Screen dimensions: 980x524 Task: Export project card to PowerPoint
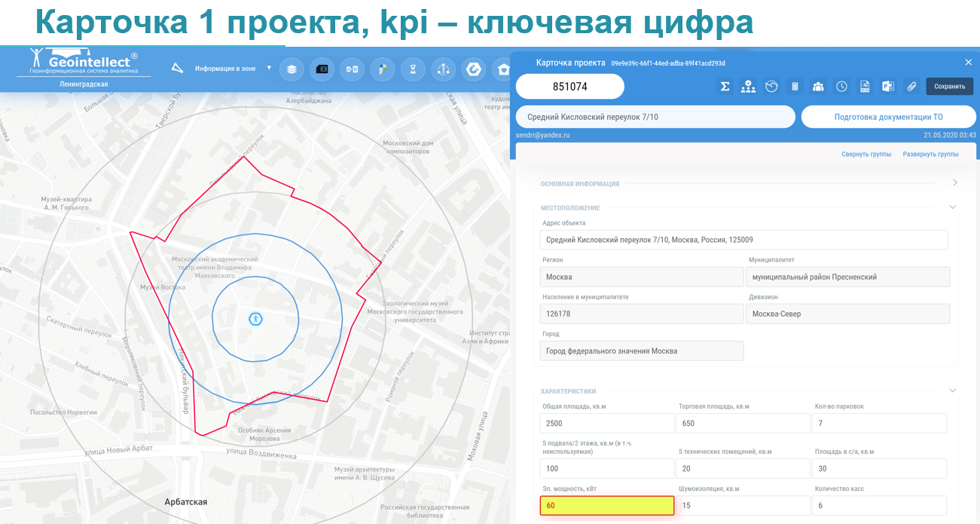[888, 87]
